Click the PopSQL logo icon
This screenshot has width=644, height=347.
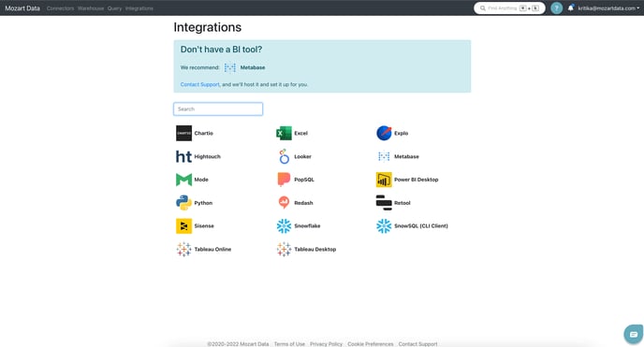coord(284,180)
